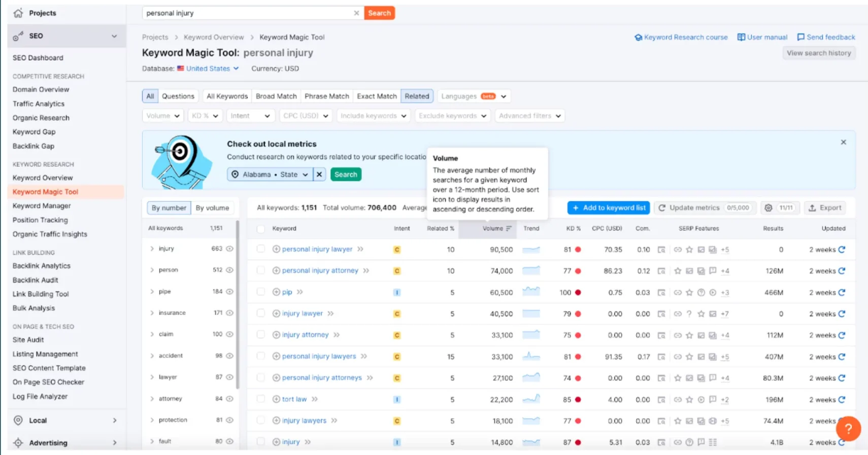Clear the search box with X icon
The image size is (868, 455).
point(356,13)
